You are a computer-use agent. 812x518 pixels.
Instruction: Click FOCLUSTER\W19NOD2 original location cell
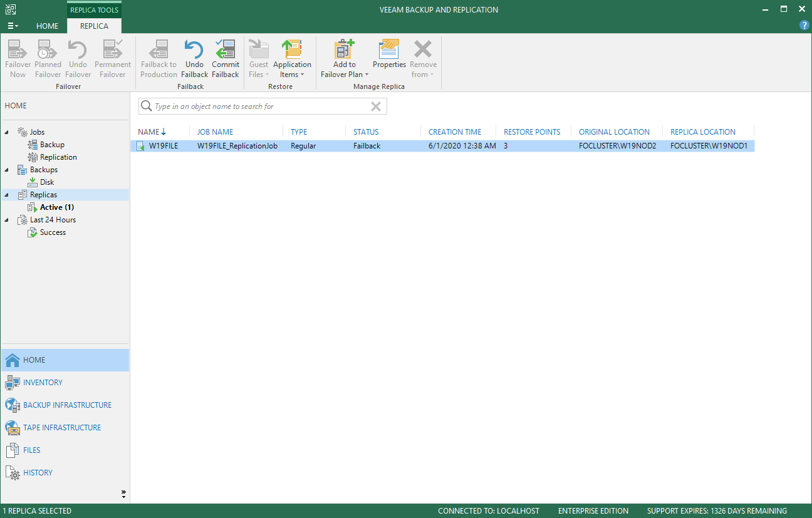pyautogui.click(x=617, y=146)
